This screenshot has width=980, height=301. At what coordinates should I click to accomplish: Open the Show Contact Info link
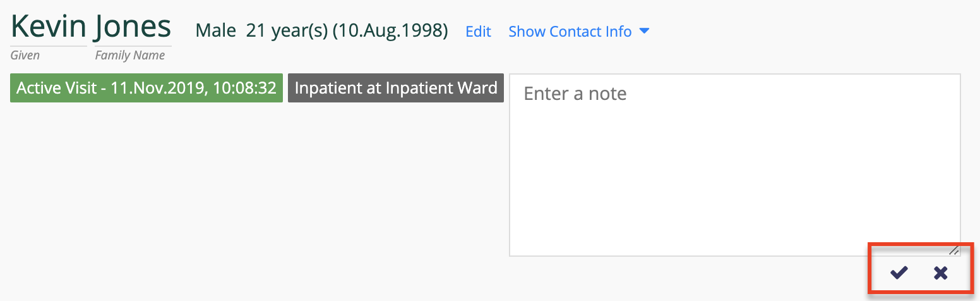pos(570,31)
